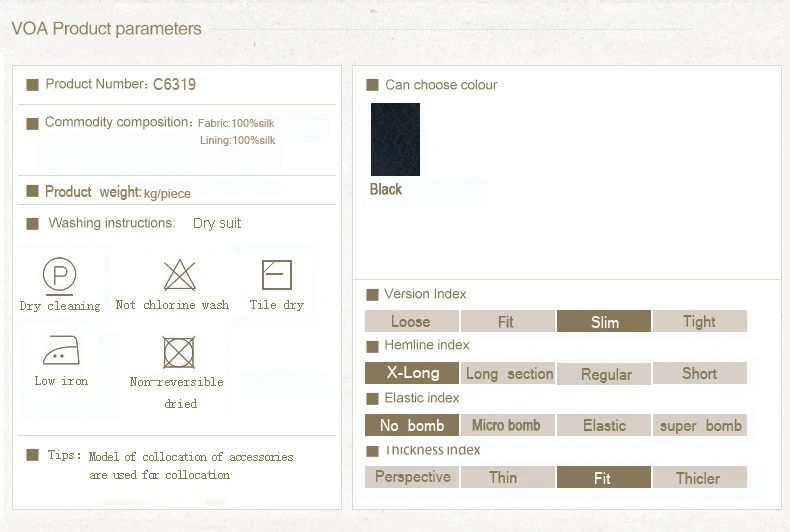Click the Version Index label
The width and height of the screenshot is (790, 532).
pos(425,294)
